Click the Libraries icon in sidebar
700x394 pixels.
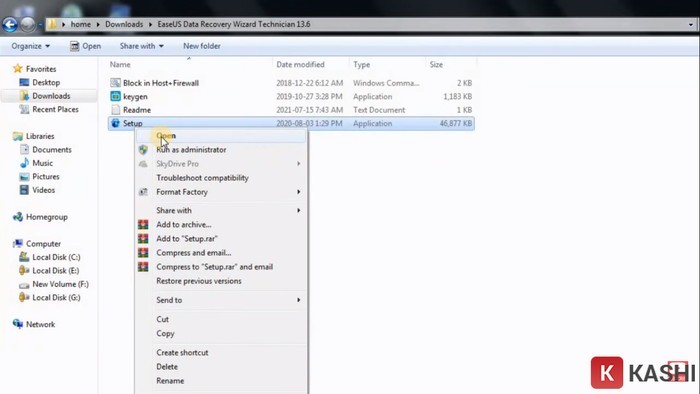pos(18,136)
